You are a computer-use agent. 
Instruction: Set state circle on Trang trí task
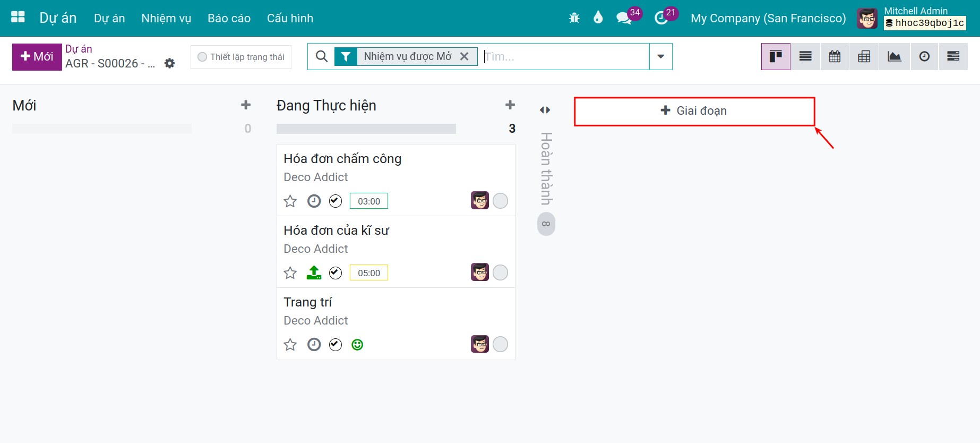pos(500,344)
